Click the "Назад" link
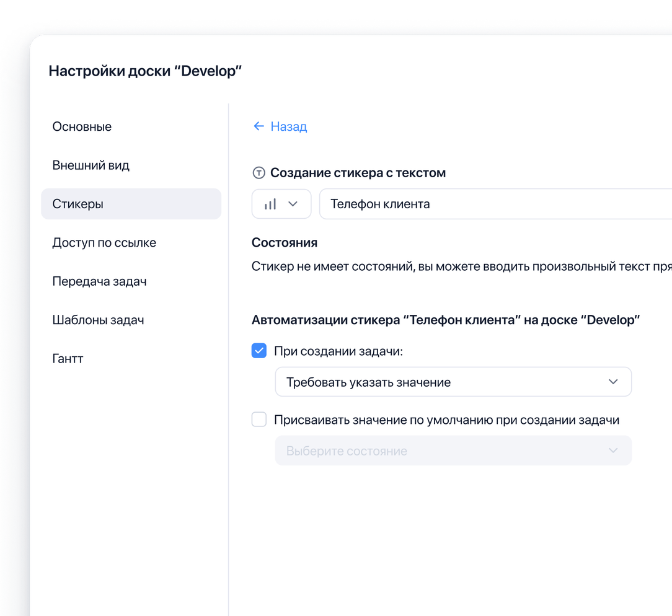The width and height of the screenshot is (672, 616). [x=288, y=126]
